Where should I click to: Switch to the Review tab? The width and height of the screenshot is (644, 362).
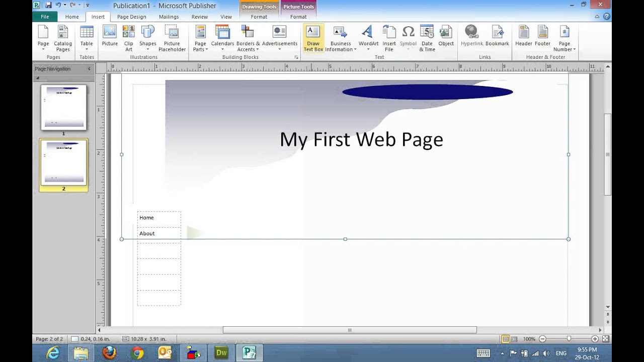point(200,17)
